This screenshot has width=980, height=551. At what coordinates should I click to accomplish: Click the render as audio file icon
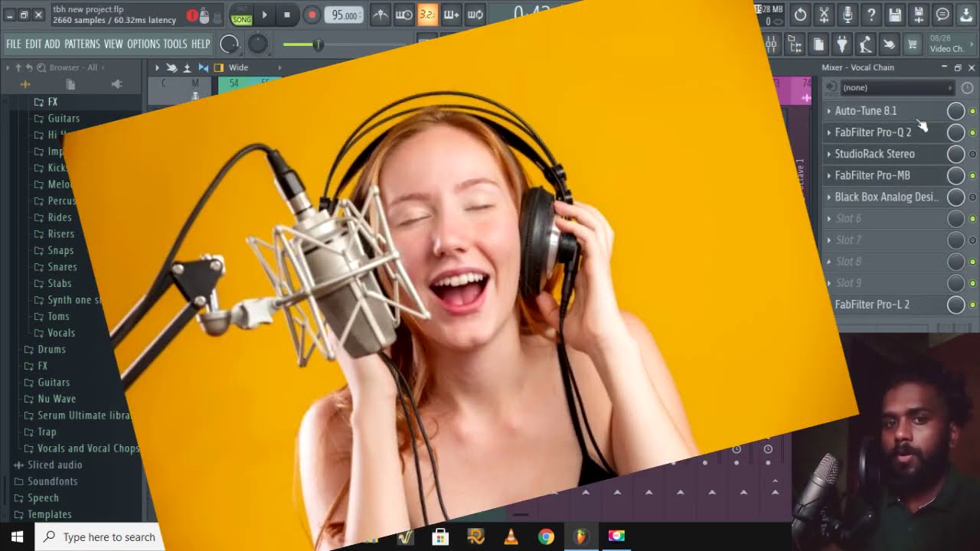pos(919,15)
